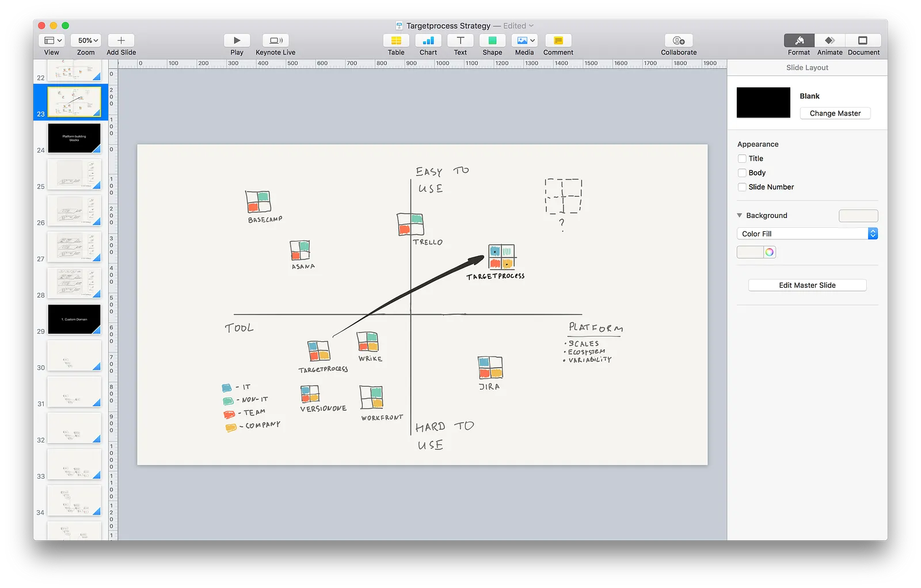The height and width of the screenshot is (588, 921).
Task: Switch to the Animate tab
Action: click(829, 40)
